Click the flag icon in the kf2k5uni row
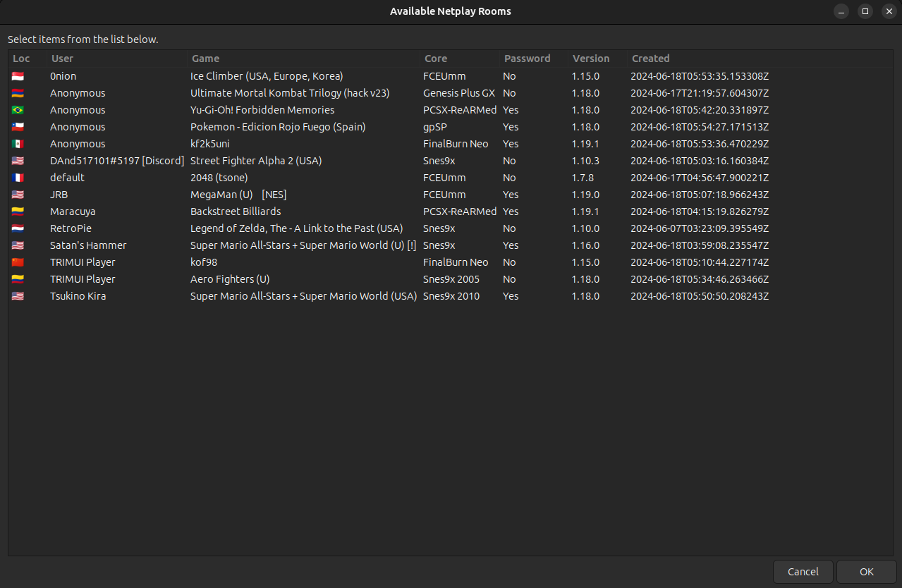The width and height of the screenshot is (902, 588). [x=18, y=144]
